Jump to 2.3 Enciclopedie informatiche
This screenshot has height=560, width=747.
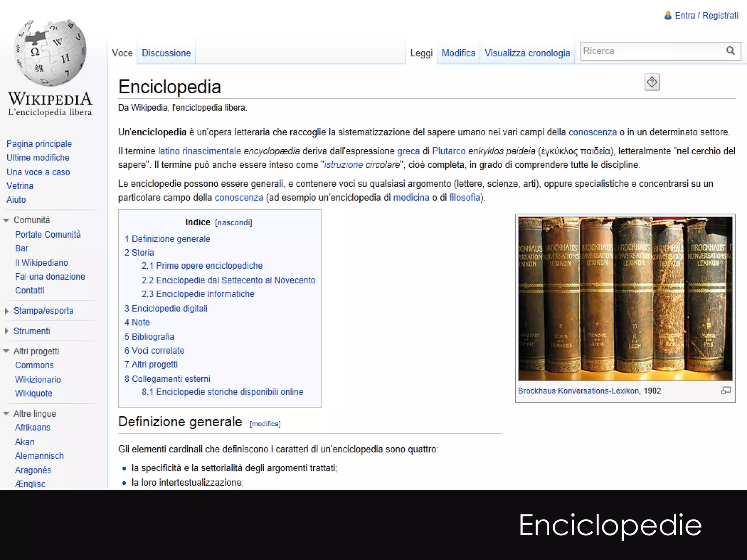coord(198,294)
